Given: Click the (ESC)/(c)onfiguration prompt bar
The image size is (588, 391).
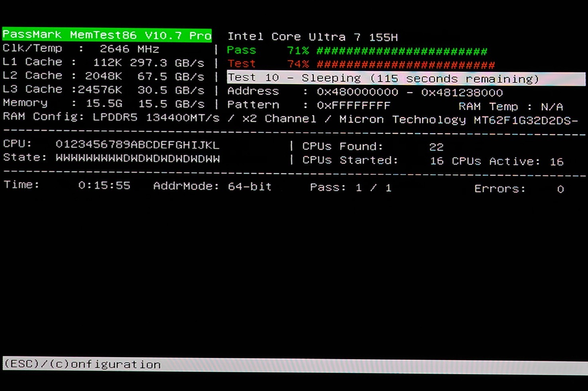Looking at the screenshot, I should point(295,365).
